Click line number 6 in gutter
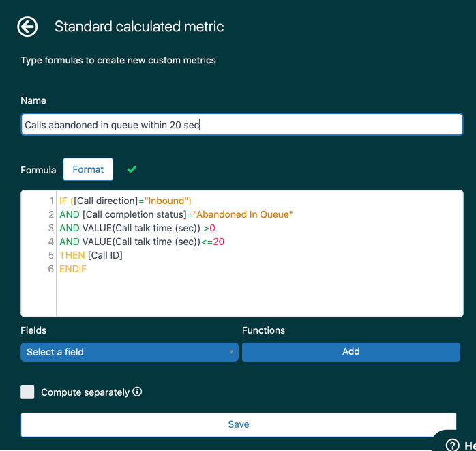 51,269
